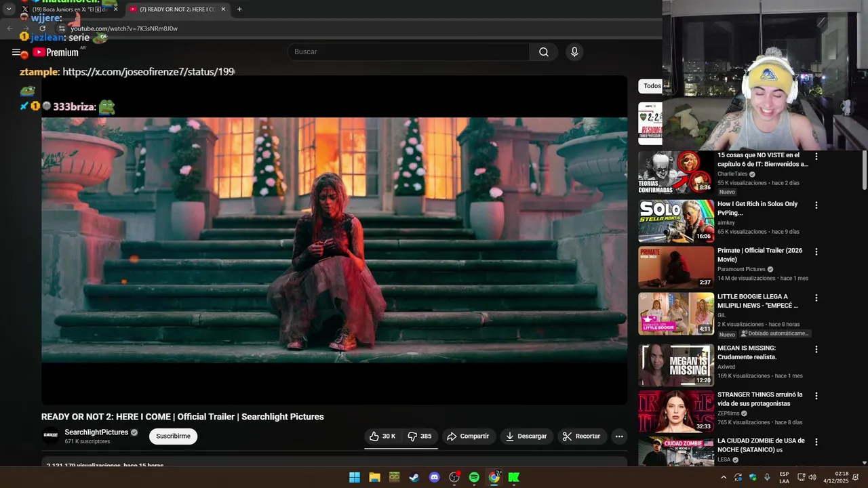Click the page vertical scrollbar
This screenshot has width=868, height=488.
point(864,169)
